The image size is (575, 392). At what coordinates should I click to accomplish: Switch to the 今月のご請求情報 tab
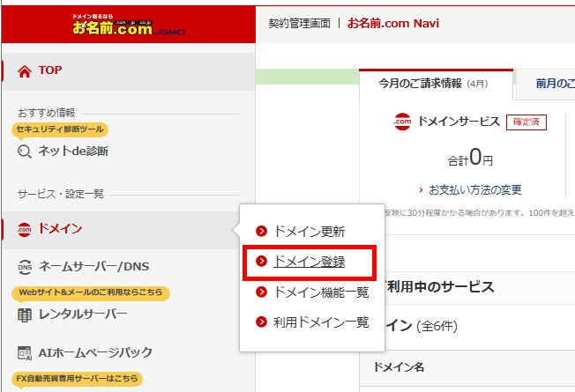(x=436, y=84)
